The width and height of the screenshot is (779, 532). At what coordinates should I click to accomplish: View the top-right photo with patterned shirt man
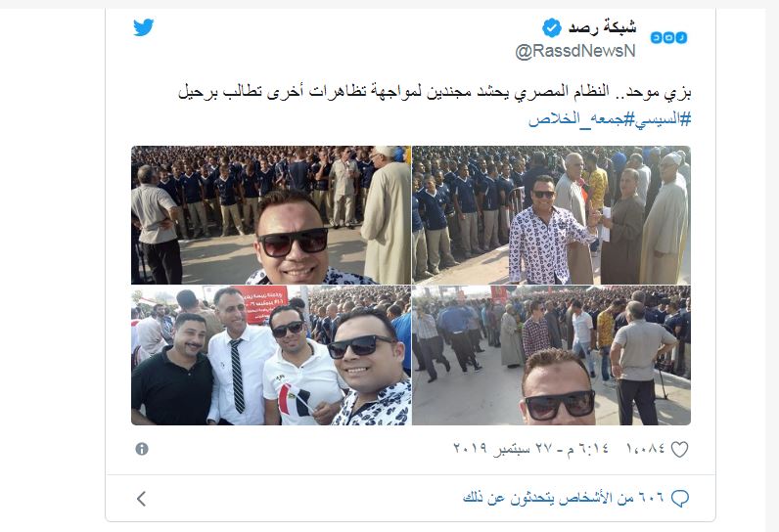pyautogui.click(x=551, y=215)
